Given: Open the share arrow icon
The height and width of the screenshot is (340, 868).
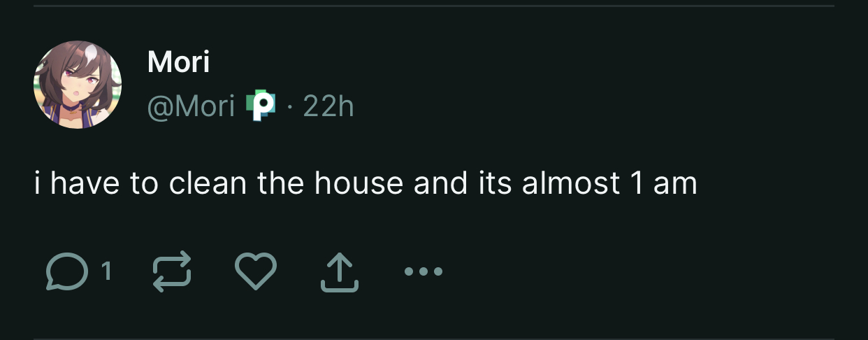Looking at the screenshot, I should pyautogui.click(x=340, y=271).
